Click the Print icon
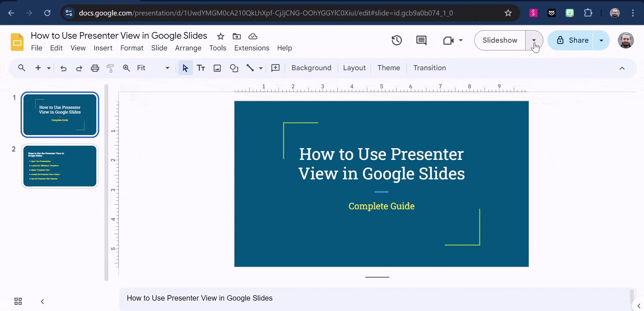644x311 pixels. 95,68
